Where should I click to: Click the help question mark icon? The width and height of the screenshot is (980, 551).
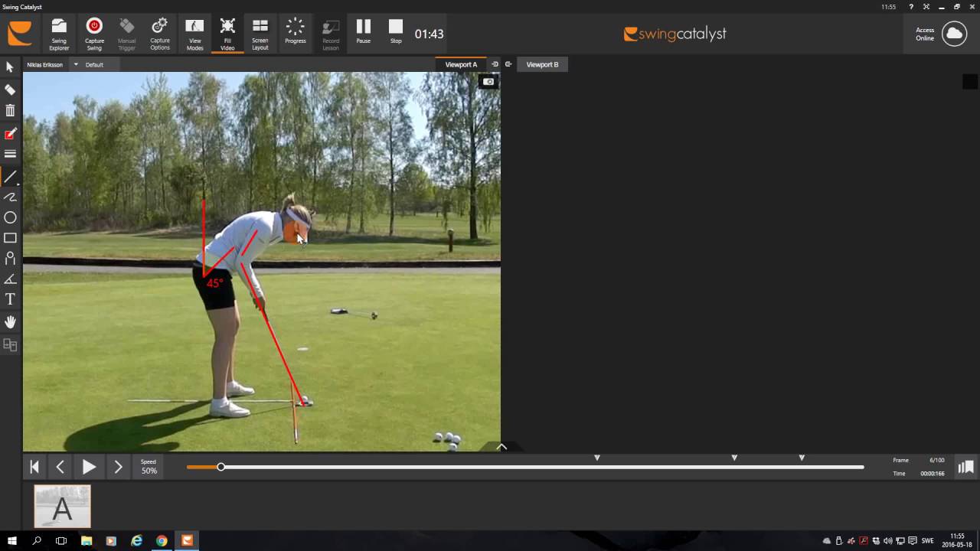click(911, 7)
